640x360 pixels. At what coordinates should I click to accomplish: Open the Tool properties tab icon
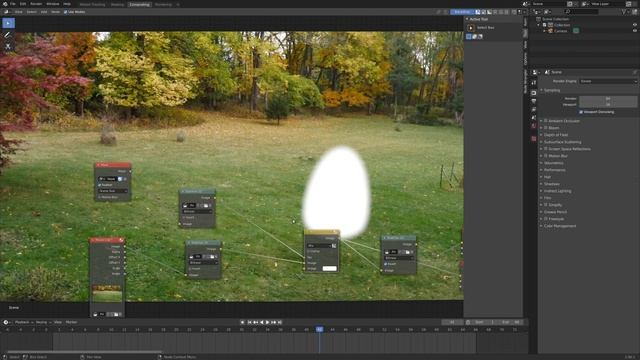coord(533,82)
